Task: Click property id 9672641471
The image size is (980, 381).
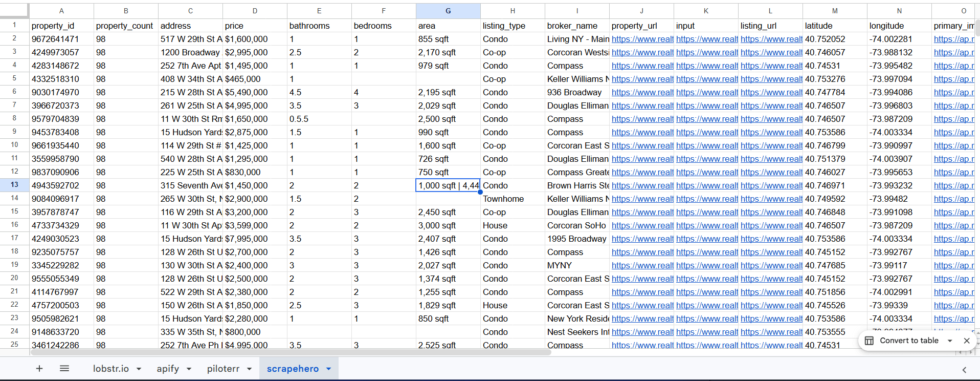Action: (x=61, y=39)
